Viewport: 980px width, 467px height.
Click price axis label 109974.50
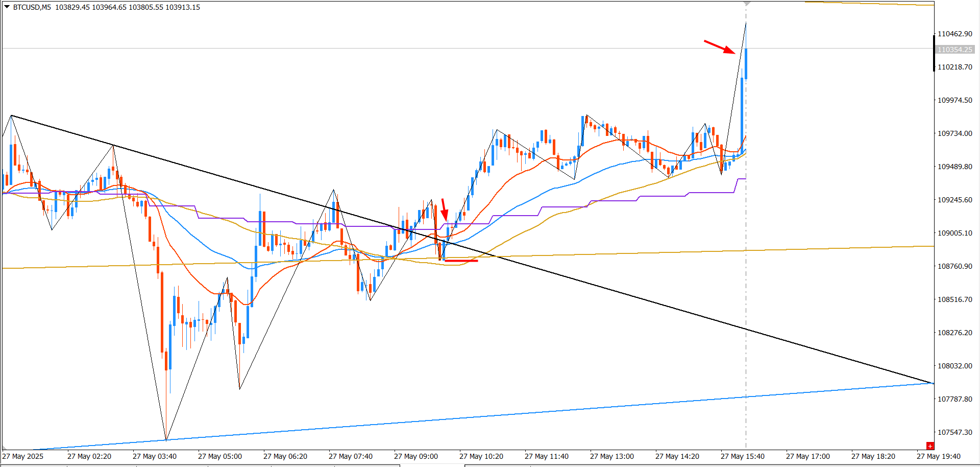(955, 100)
